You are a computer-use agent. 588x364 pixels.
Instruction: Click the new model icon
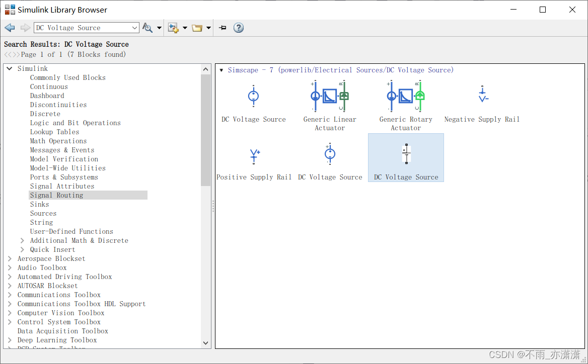pyautogui.click(x=173, y=28)
